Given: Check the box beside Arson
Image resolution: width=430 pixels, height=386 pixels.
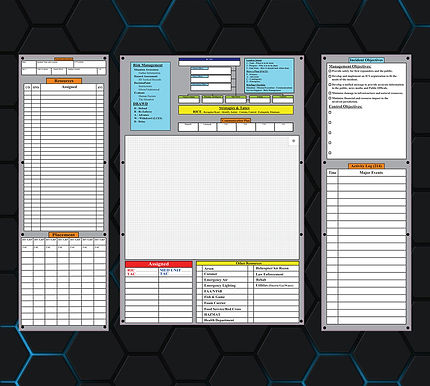Looking at the screenshot, I should pyautogui.click(x=200, y=268).
